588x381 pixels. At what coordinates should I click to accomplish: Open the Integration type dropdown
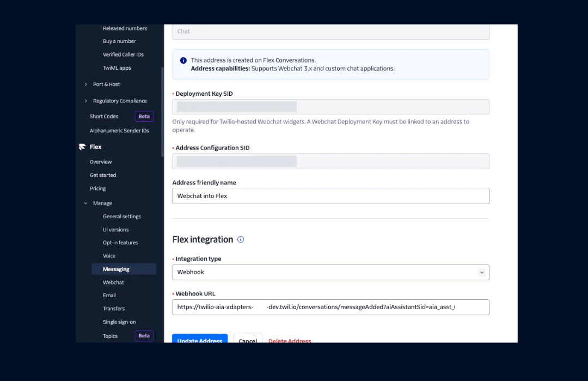[331, 272]
